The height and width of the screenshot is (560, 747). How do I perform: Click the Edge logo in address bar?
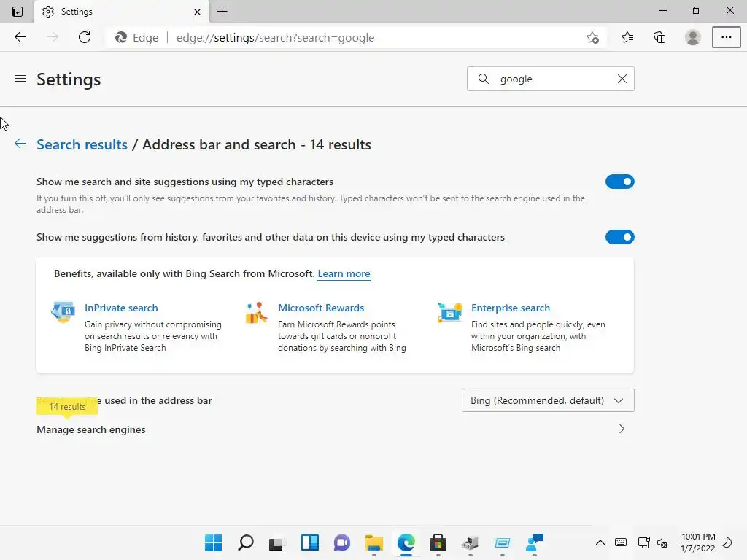121,38
